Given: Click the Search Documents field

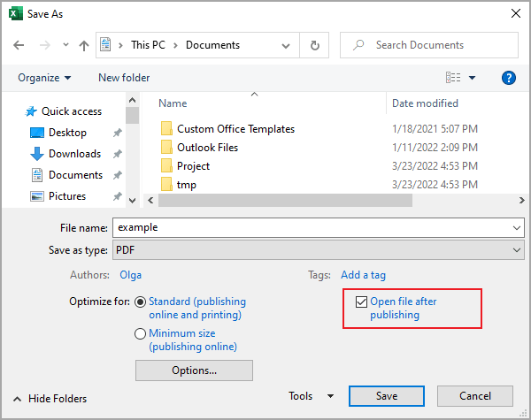Looking at the screenshot, I should coord(429,45).
